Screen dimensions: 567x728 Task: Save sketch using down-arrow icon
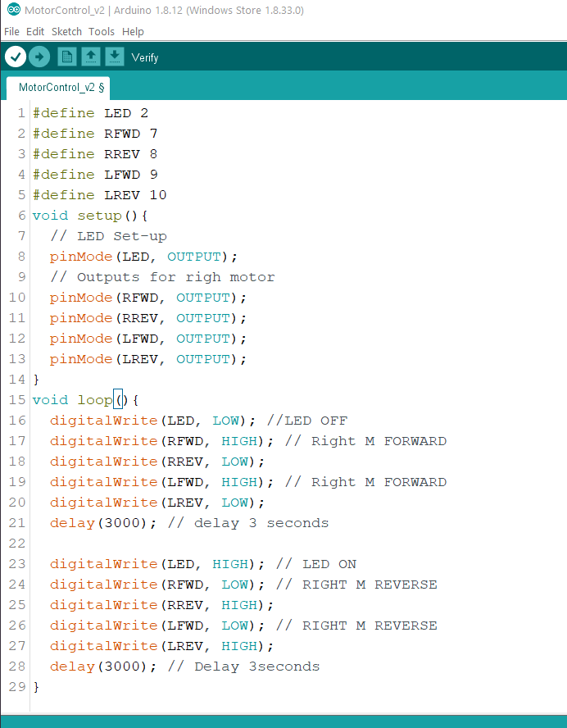pos(115,57)
